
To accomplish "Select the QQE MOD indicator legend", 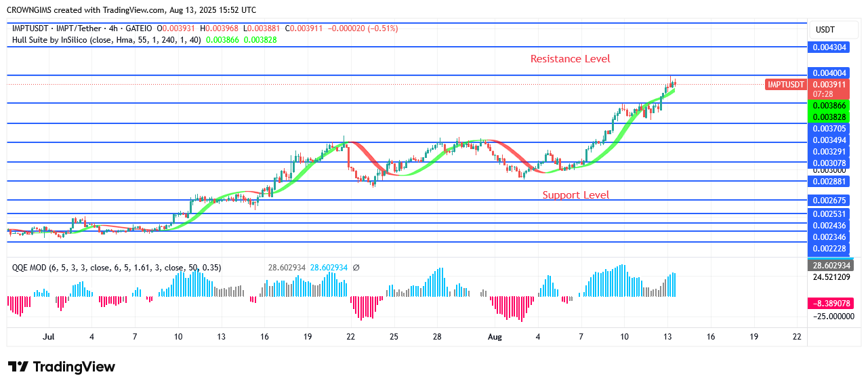I will pos(117,268).
